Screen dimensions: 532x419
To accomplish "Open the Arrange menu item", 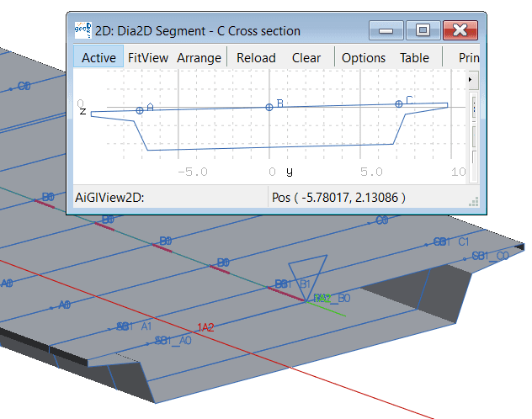I will tap(199, 57).
